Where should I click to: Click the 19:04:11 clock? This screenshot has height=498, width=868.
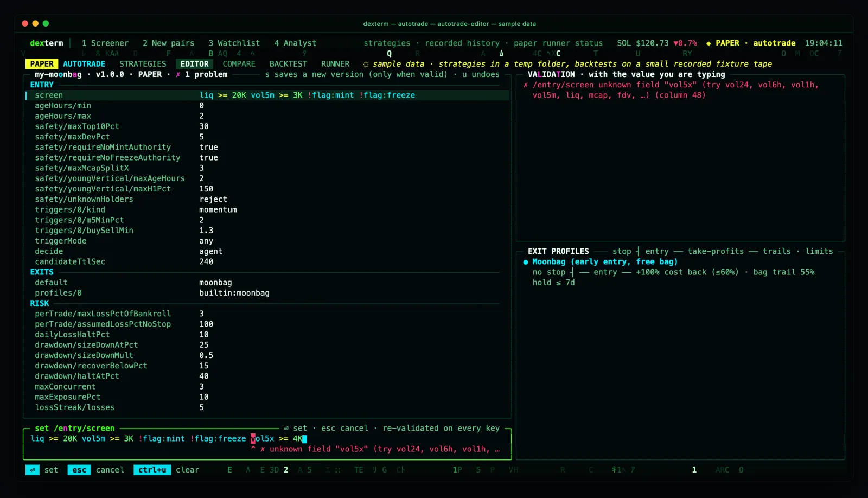824,43
